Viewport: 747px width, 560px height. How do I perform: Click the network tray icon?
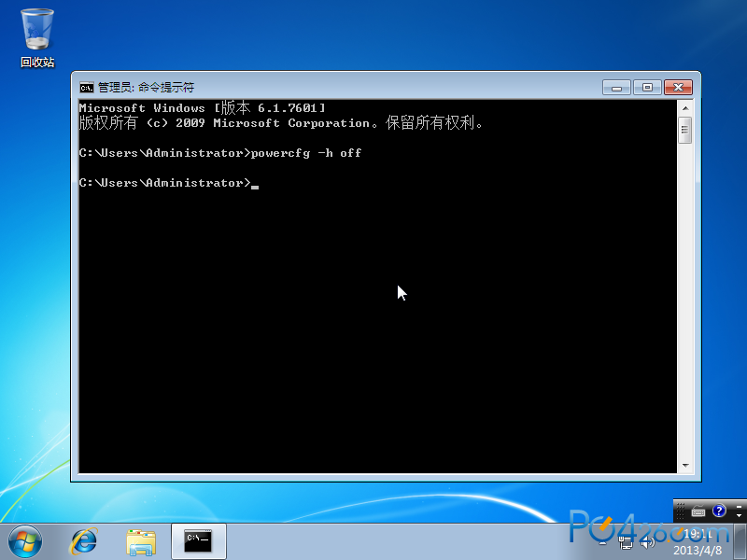pos(626,542)
